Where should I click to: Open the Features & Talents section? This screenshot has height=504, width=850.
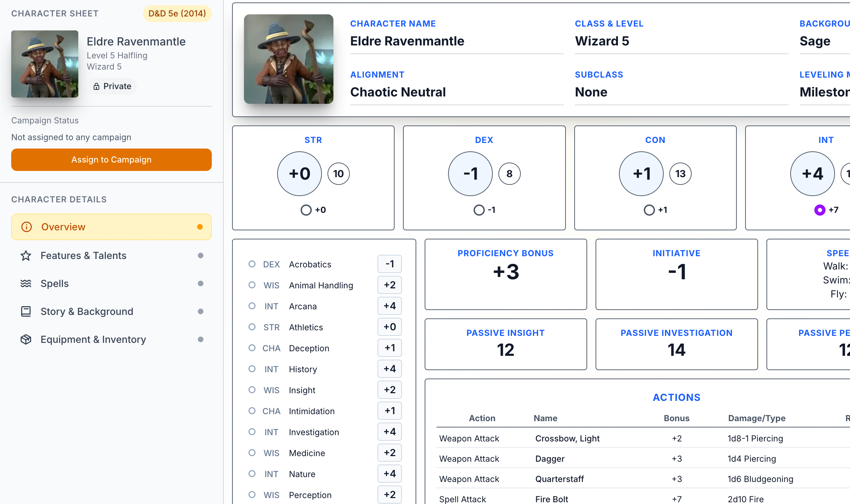point(84,255)
